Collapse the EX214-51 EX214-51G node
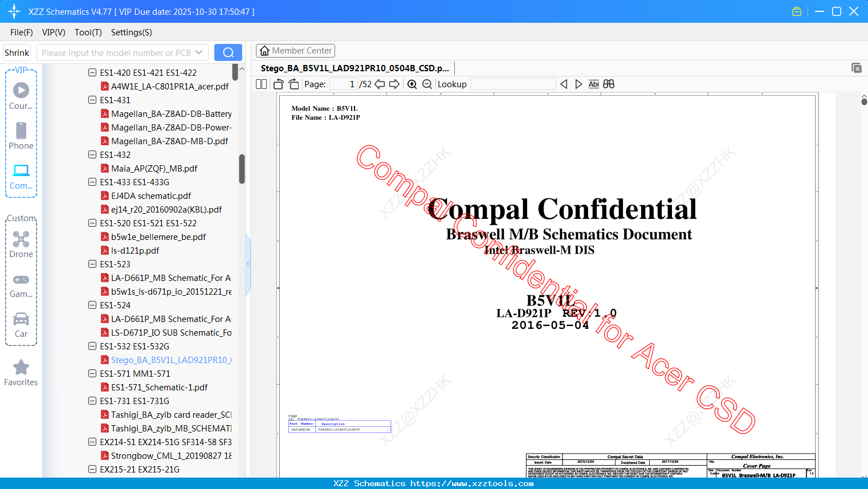The image size is (868, 489). (92, 442)
